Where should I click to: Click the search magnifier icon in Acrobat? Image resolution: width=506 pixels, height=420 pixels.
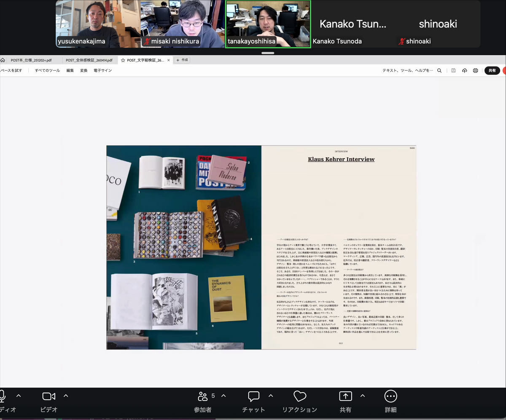click(439, 71)
